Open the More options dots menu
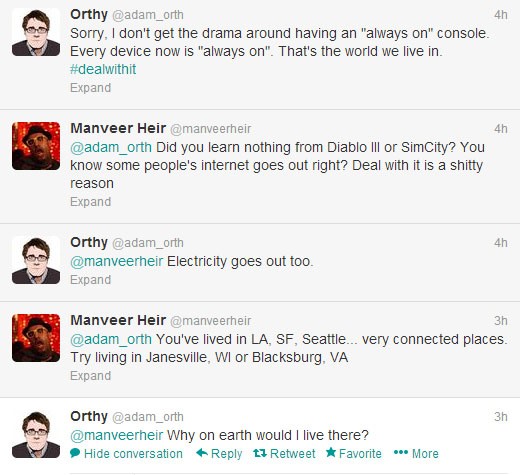The image size is (520, 475). click(401, 452)
